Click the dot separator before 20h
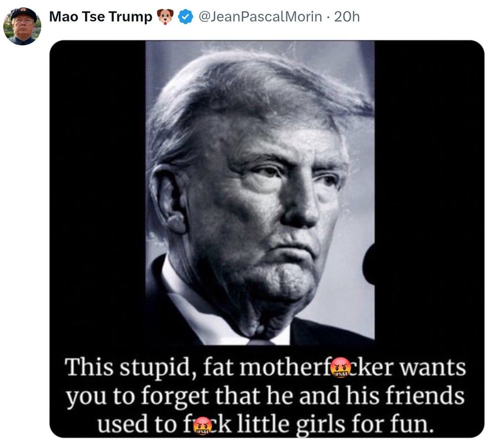The image size is (496, 448). (x=328, y=17)
